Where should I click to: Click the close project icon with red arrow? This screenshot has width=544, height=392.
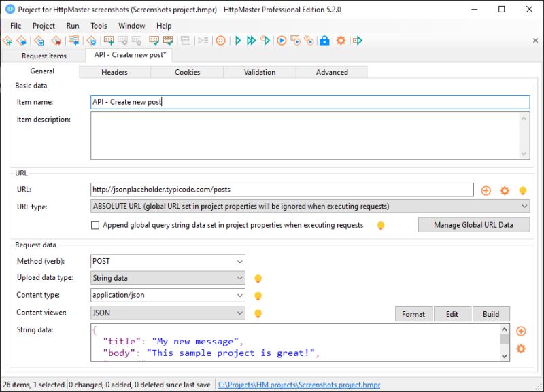(x=56, y=41)
